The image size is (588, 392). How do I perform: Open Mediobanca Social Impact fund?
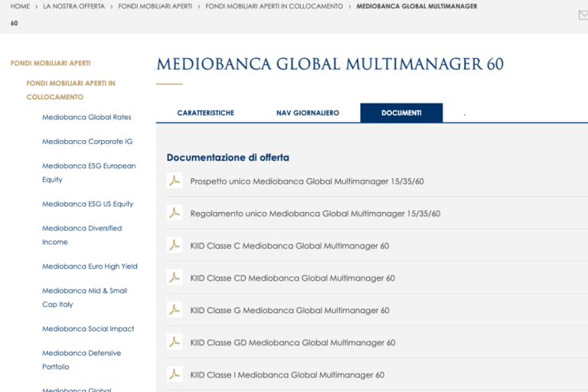pyautogui.click(x=88, y=328)
